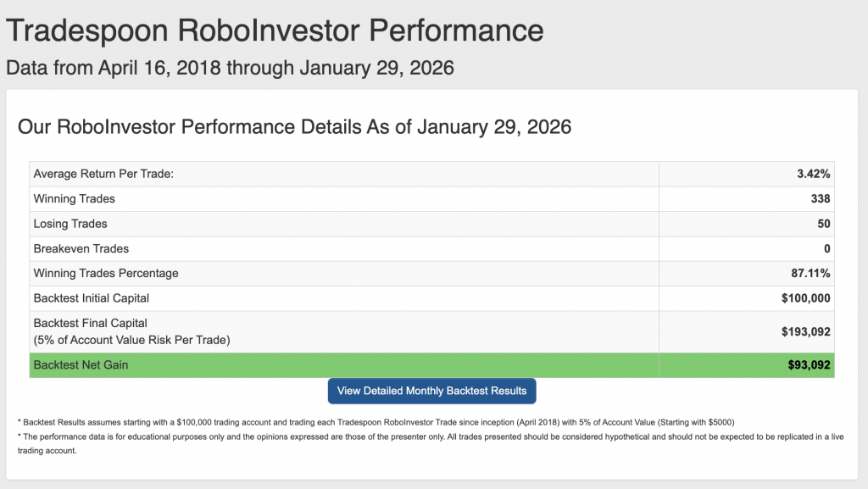Select the Losing Trades row label

click(x=70, y=224)
